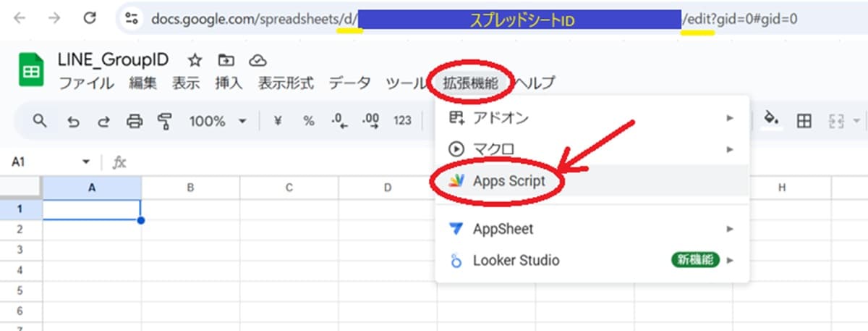Reload the page with browser refresh
868x331 pixels.
[90, 18]
